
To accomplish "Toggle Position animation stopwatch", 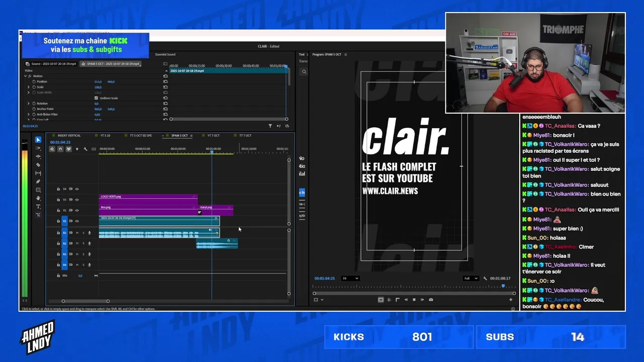I will click(x=34, y=81).
